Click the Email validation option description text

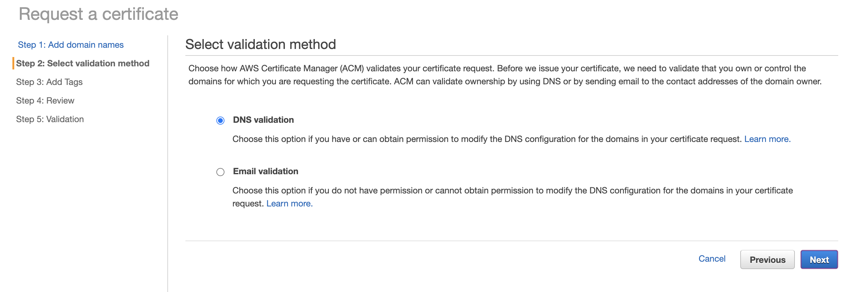pyautogui.click(x=512, y=191)
